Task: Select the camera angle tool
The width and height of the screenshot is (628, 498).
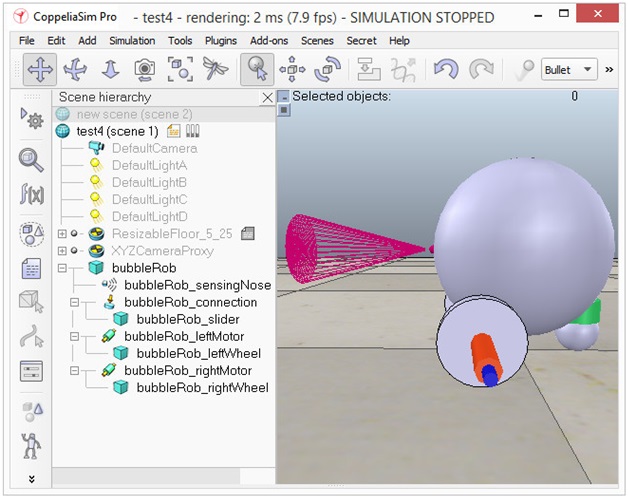Action: (x=145, y=70)
